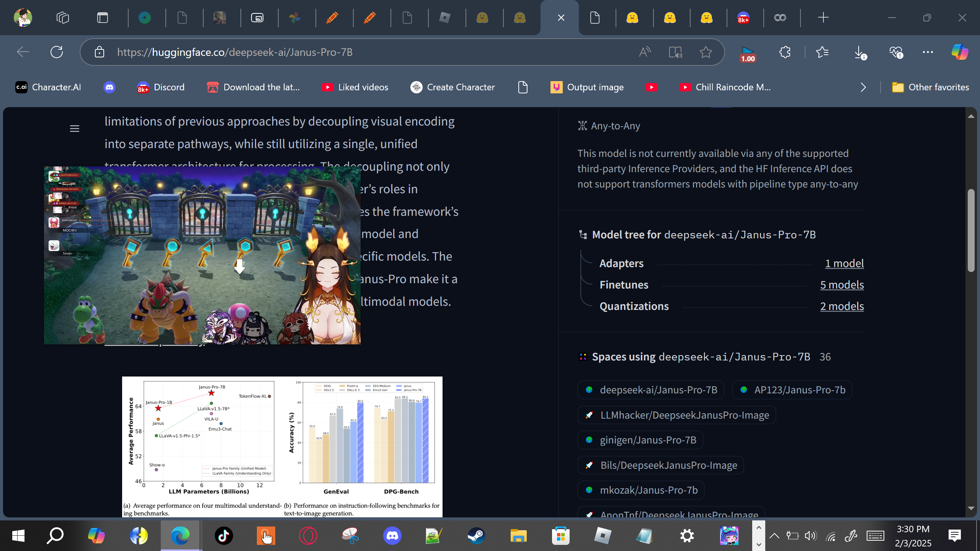Switch to the tab with the 8k+ badge
Screen dimensions: 980x551
click(743, 18)
